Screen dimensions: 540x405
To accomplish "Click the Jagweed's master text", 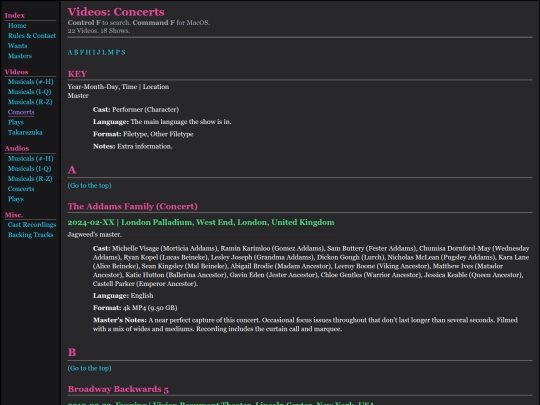I will (95, 235).
